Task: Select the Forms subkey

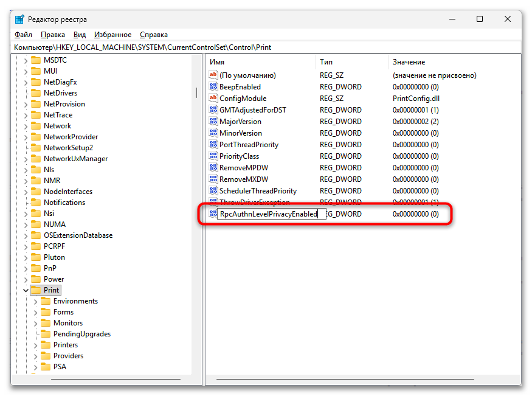Action: pyautogui.click(x=63, y=312)
